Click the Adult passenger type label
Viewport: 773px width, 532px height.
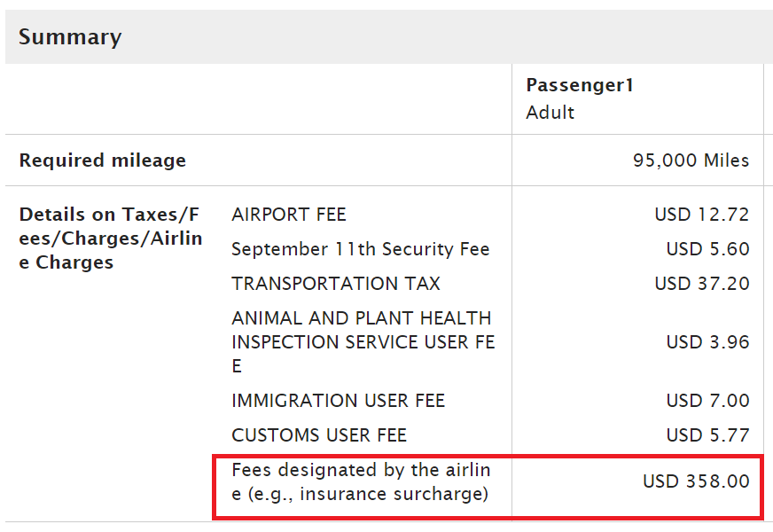(550, 113)
